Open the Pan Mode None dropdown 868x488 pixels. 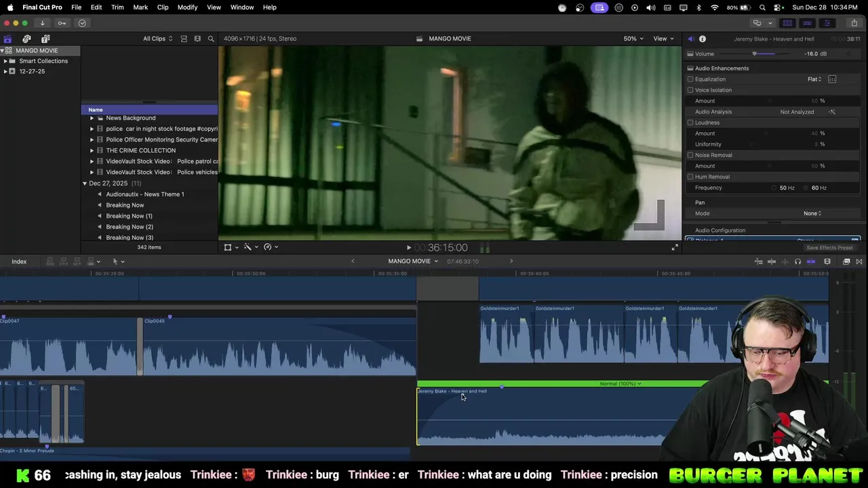[x=812, y=213]
